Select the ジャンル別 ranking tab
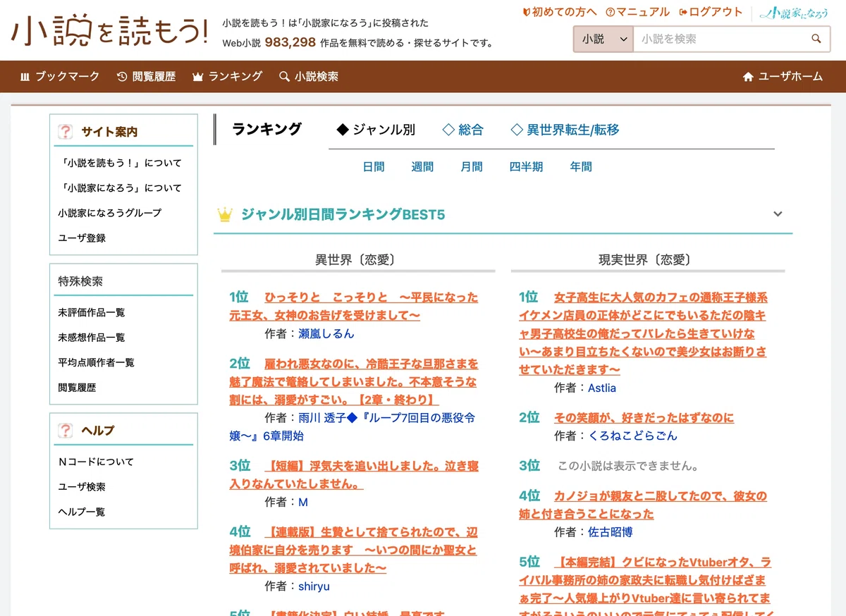 [376, 130]
